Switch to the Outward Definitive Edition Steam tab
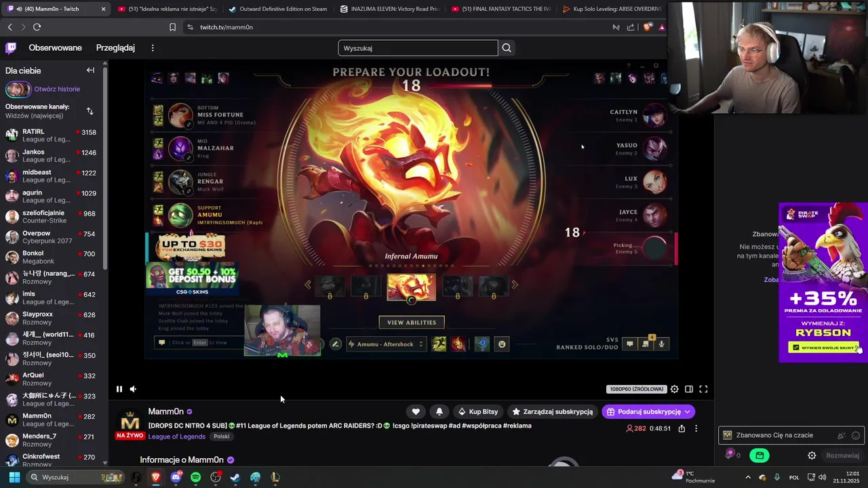This screenshot has width=868, height=488. point(277,9)
